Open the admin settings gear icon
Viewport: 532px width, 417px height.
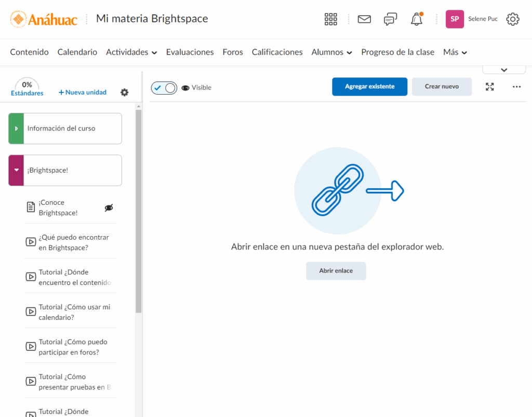(x=512, y=19)
